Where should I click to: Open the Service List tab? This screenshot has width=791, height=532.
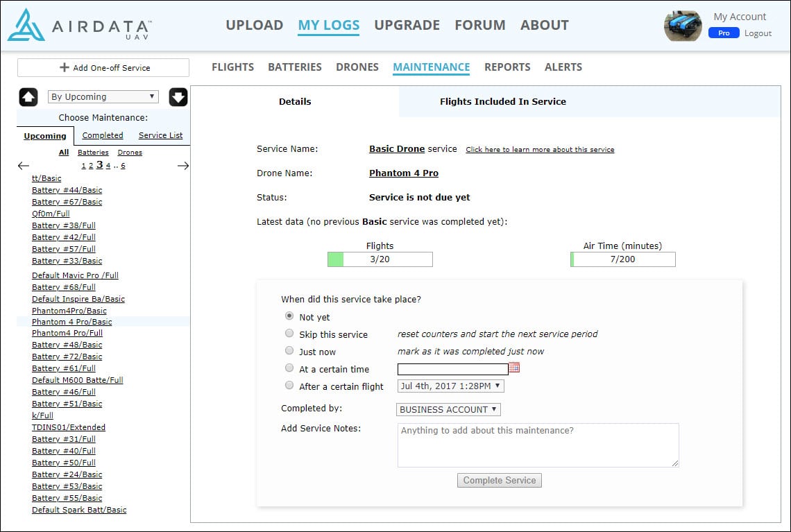pos(160,135)
